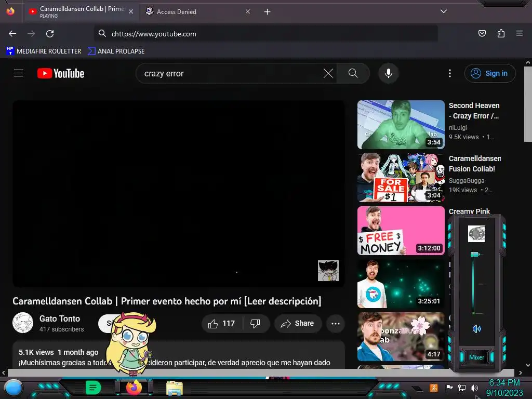Click the volume slider handle in the popup
The image size is (532, 399).
pos(475,254)
